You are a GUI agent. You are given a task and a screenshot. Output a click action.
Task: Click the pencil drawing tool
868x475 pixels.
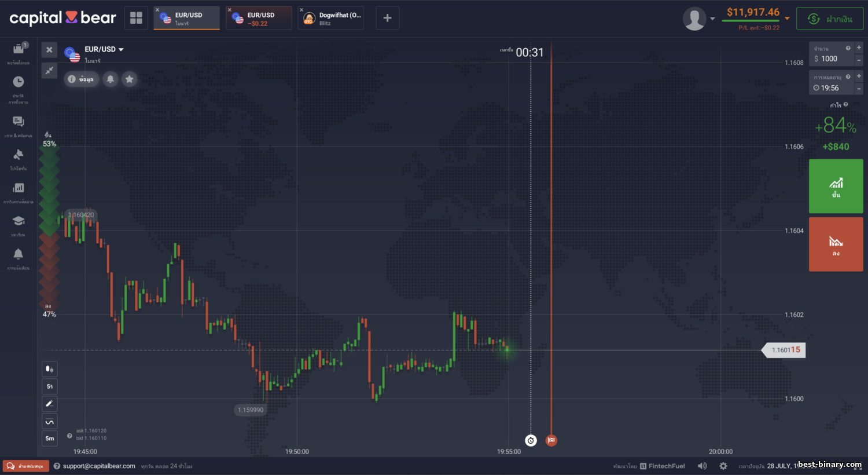click(50, 404)
